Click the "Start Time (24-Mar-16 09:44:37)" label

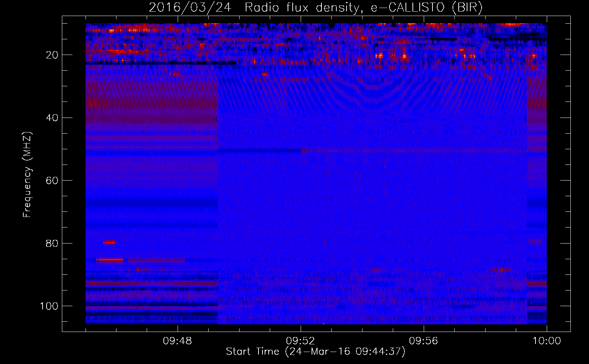tap(316, 352)
